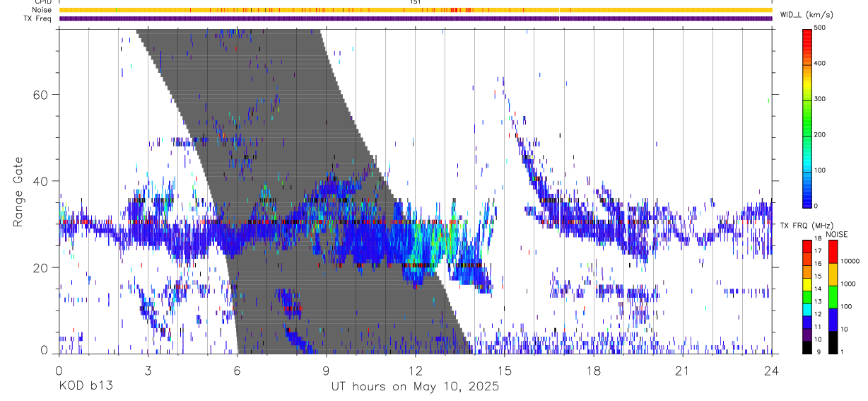The image size is (868, 401).
Task: Click the yellow Noise strip above the plot
Action: 415,10
